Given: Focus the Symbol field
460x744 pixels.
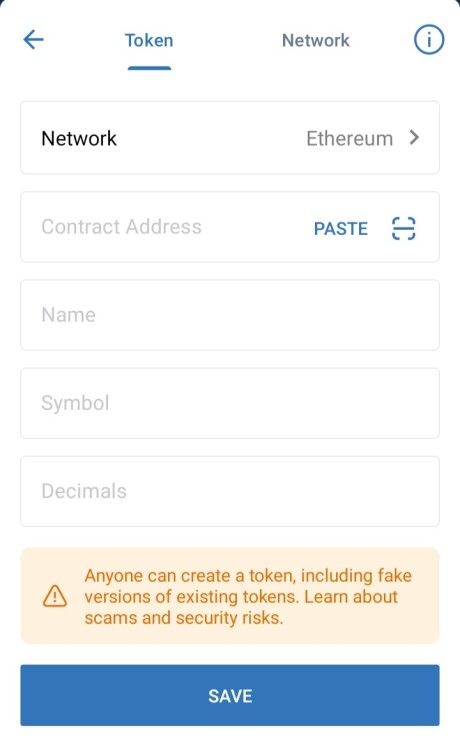Looking at the screenshot, I should coord(230,403).
